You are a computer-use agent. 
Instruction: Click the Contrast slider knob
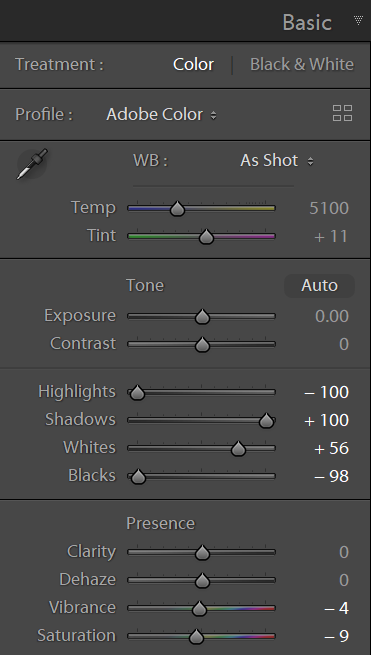coord(202,345)
